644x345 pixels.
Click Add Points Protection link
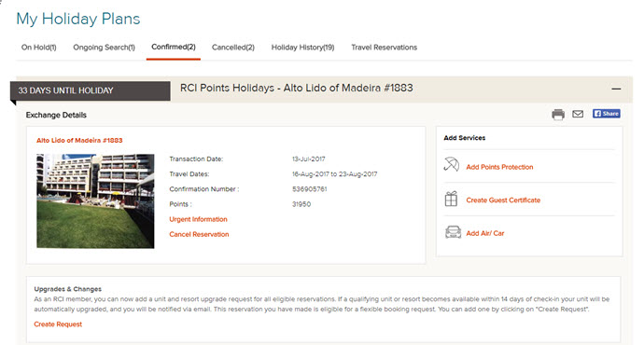(x=499, y=167)
